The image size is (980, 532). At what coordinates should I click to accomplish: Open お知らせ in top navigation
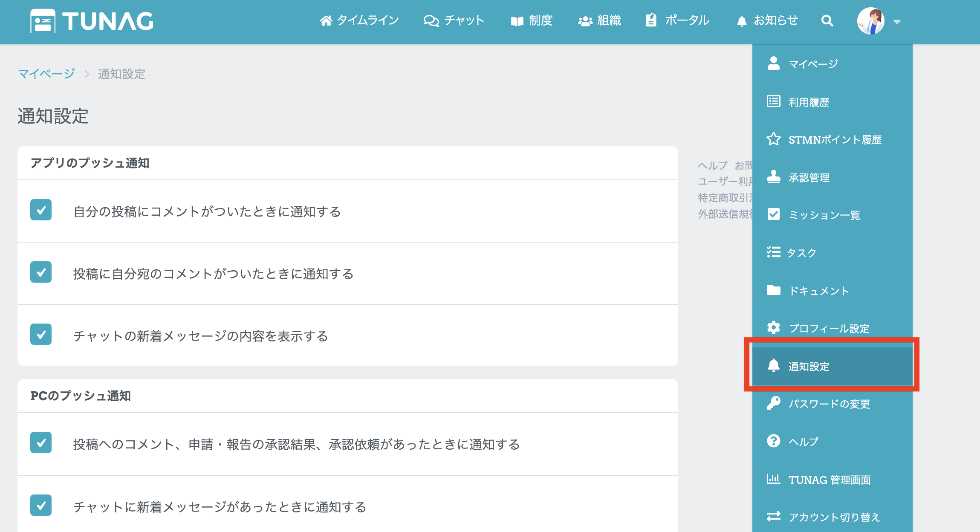click(x=767, y=20)
